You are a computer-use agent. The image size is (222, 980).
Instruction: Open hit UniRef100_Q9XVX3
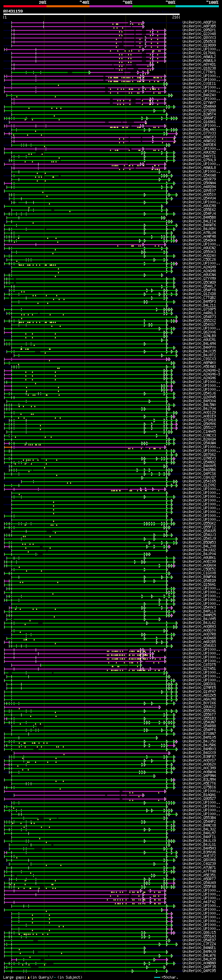(199, 38)
